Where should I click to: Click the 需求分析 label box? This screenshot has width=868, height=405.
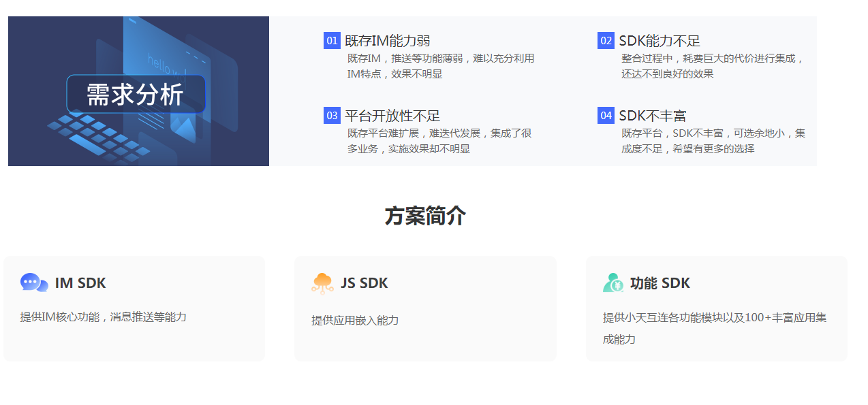point(136,95)
